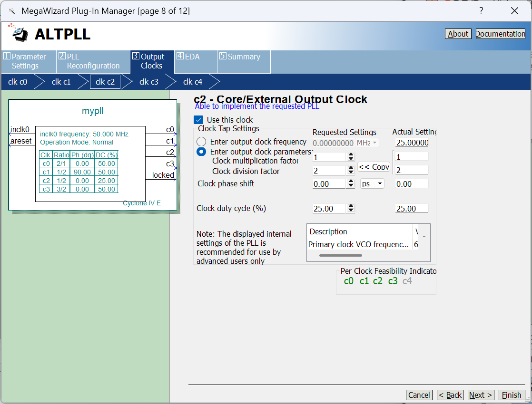Click the Description column header
This screenshot has width=532, height=404.
pyautogui.click(x=359, y=231)
